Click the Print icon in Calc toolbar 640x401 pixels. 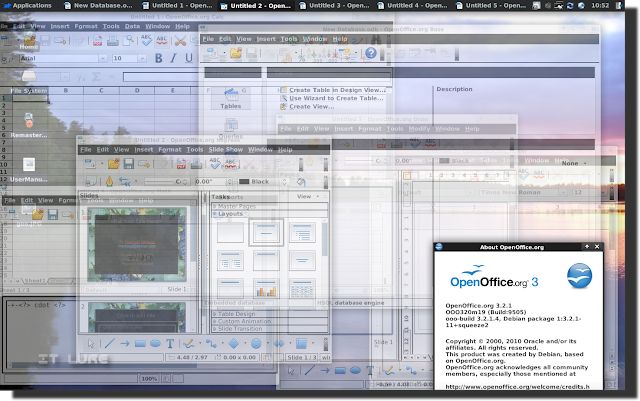point(113,40)
